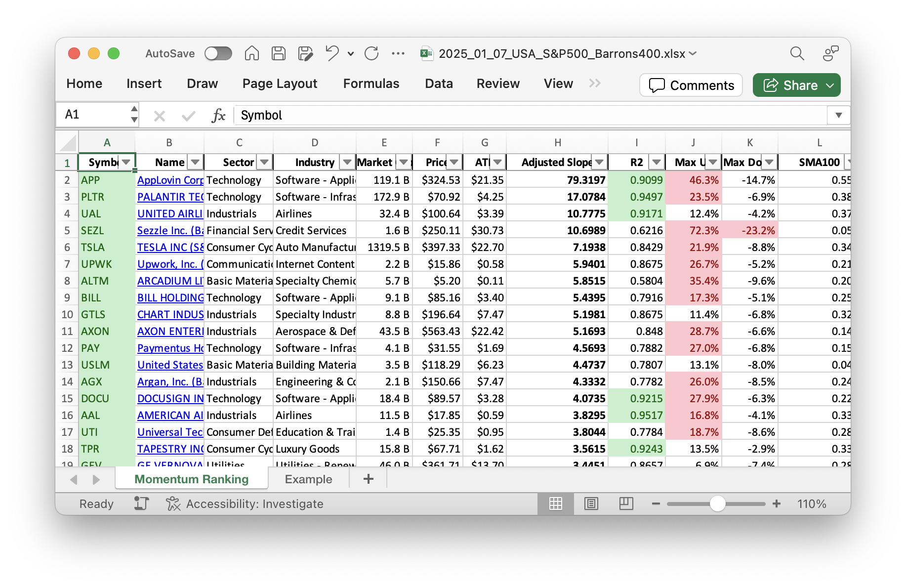Click the Comments button
This screenshot has height=588, width=906.
(x=691, y=85)
